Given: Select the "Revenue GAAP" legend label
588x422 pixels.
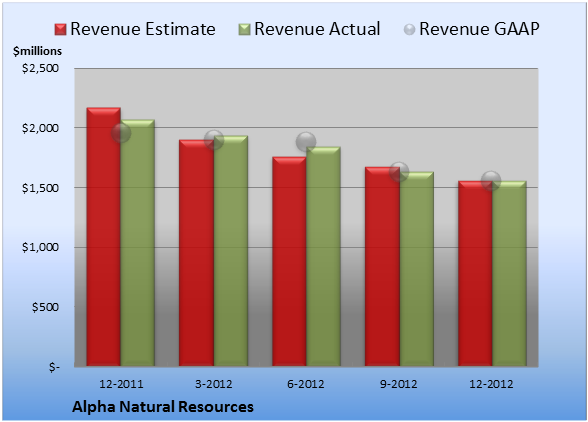Looking at the screenshot, I should 479,29.
